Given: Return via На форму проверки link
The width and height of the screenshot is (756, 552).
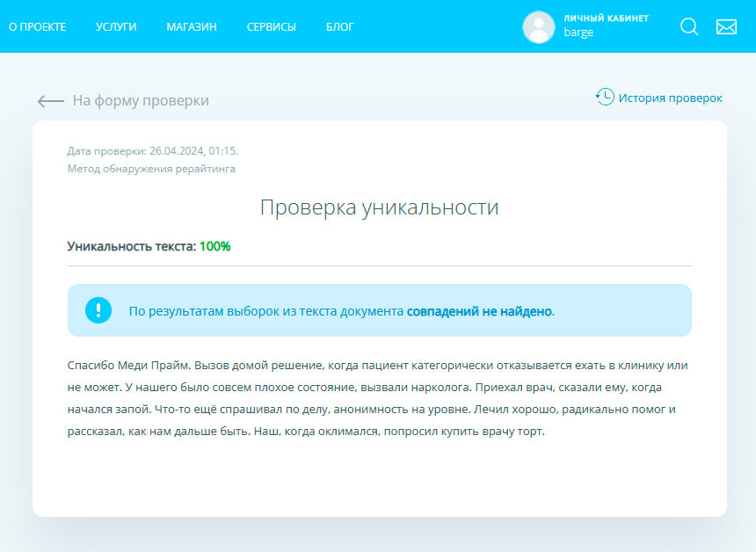Looking at the screenshot, I should point(141,101).
